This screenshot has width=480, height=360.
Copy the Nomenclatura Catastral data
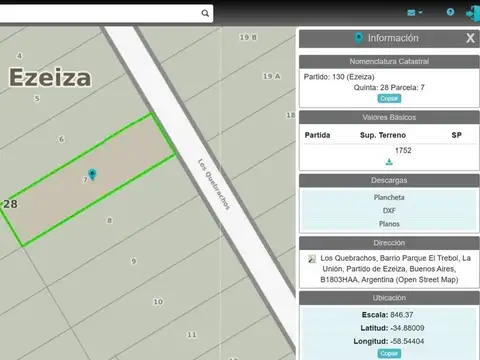389,98
